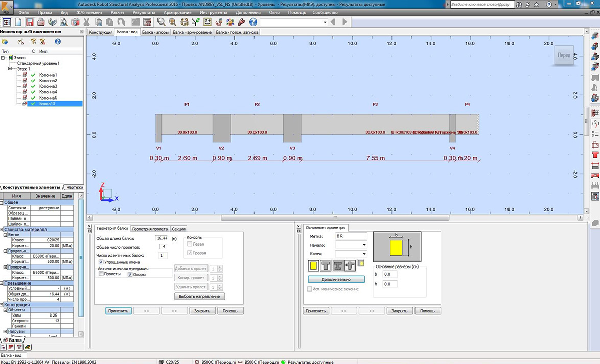Open the 'Результаты' menu
This screenshot has width=600, height=364.
144,12
